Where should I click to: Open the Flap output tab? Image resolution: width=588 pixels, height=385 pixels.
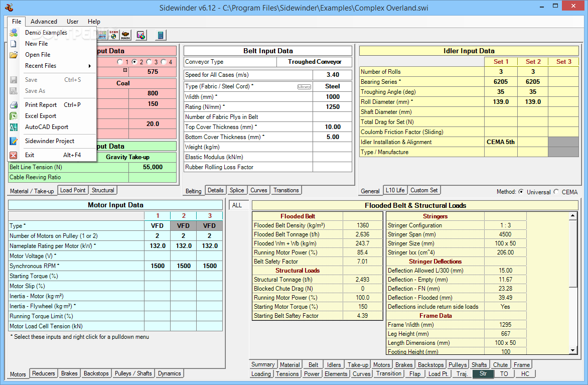415,374
